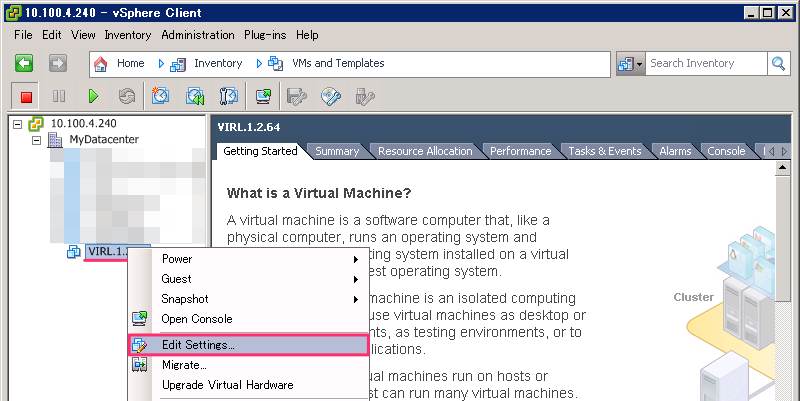Screen dimensions: 800x401
Task: Open the Inventory menu
Action: click(128, 35)
